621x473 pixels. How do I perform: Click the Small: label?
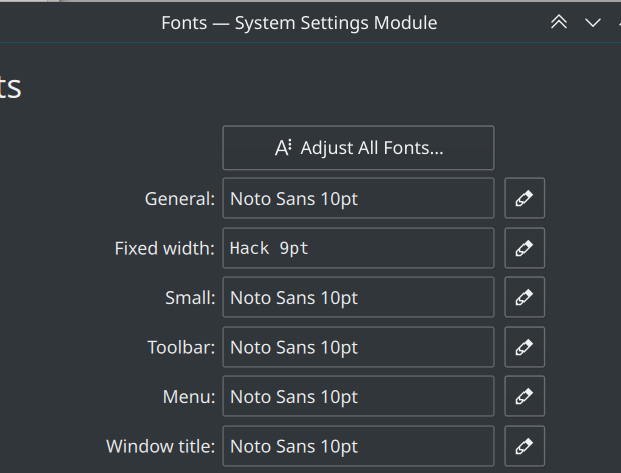(190, 298)
